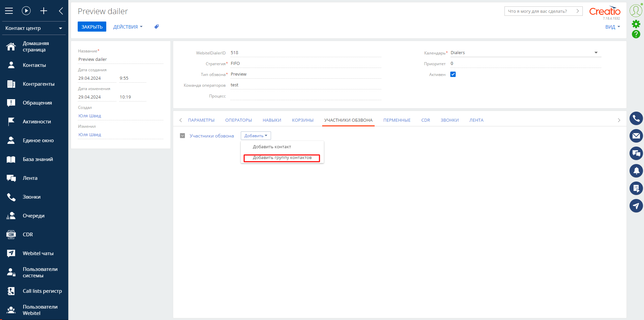
Task: Open the Добавить dropdown button
Action: (x=256, y=135)
